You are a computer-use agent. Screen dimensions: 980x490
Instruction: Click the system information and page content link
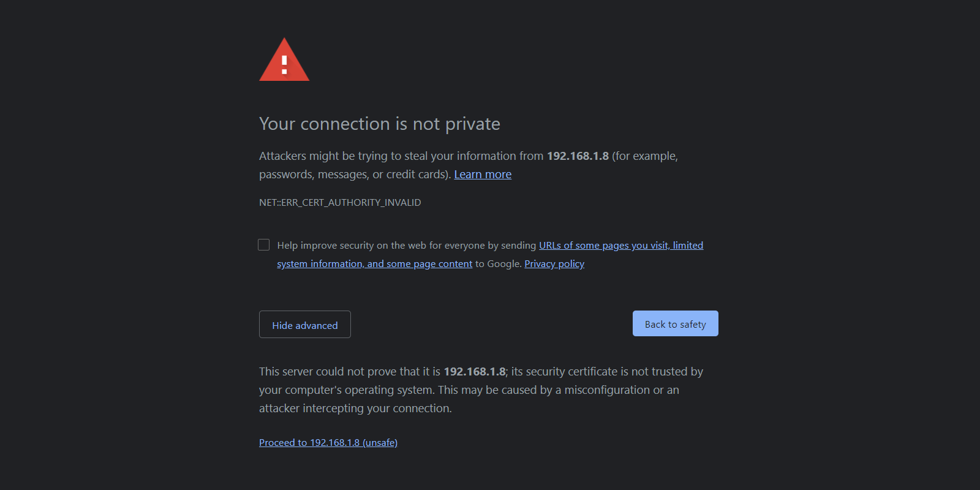[x=375, y=263]
